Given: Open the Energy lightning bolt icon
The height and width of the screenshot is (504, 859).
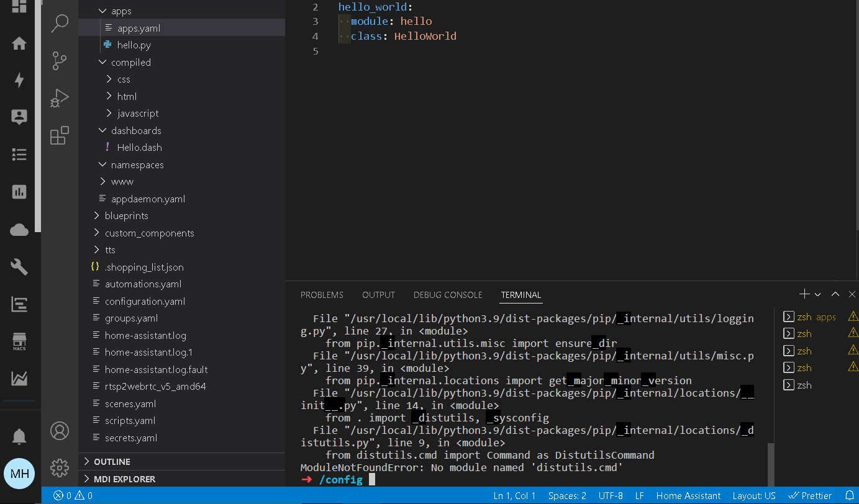Looking at the screenshot, I should pyautogui.click(x=19, y=80).
